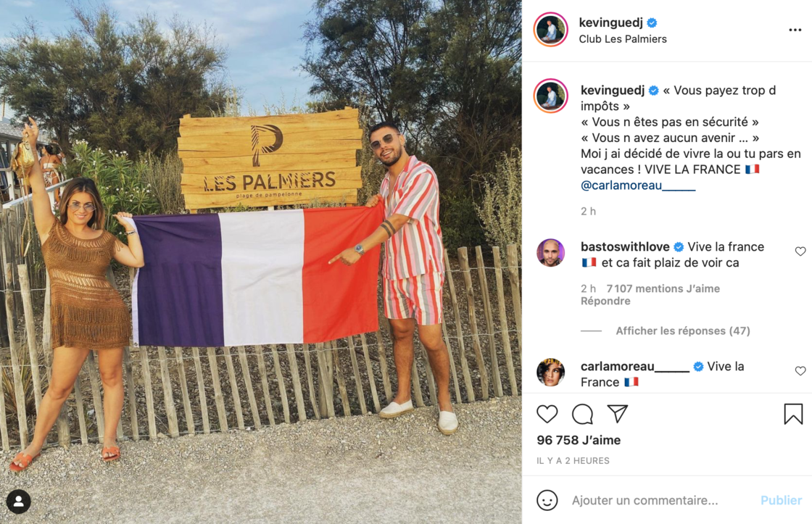Screen dimensions: 812x524
Task: Expand 'Afficher les réponses (47)'
Action: coord(682,331)
